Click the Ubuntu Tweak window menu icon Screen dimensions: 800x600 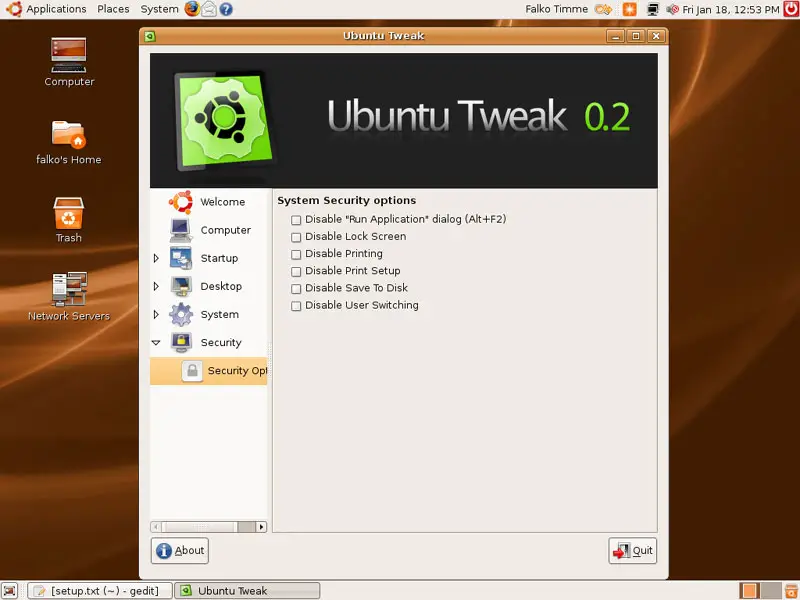pyautogui.click(x=149, y=36)
